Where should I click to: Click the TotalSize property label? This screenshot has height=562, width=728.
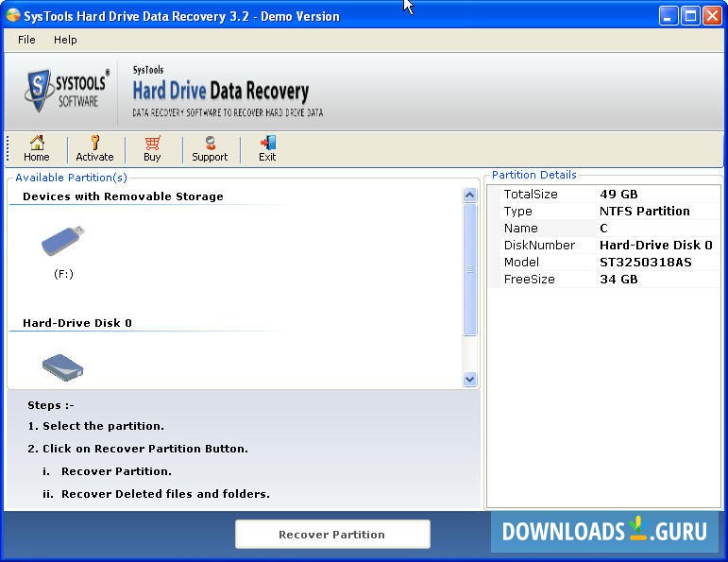pos(531,195)
